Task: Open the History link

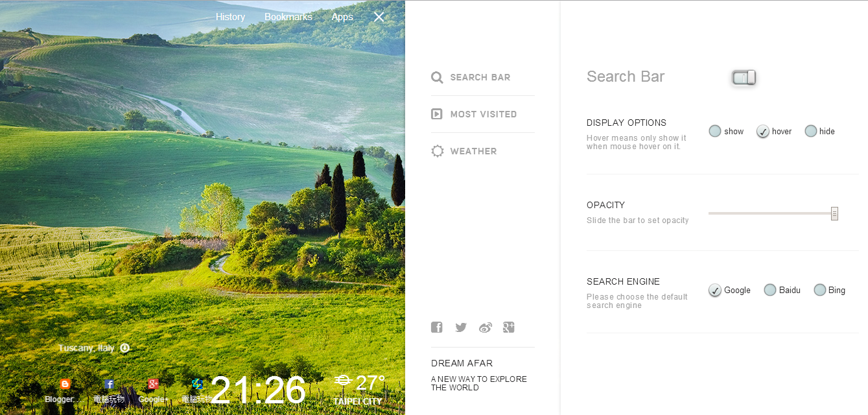Action: point(230,17)
